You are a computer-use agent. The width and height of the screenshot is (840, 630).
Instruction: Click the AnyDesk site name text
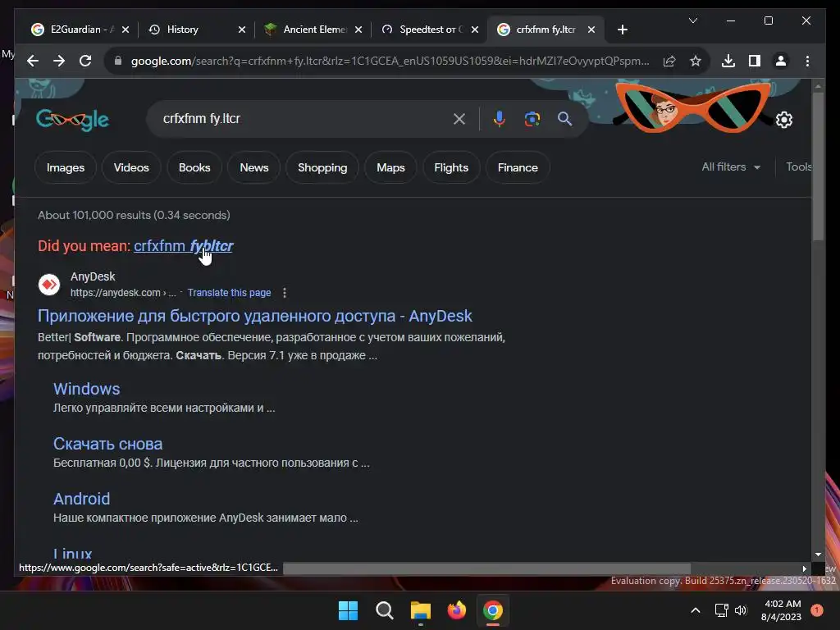pyautogui.click(x=93, y=276)
